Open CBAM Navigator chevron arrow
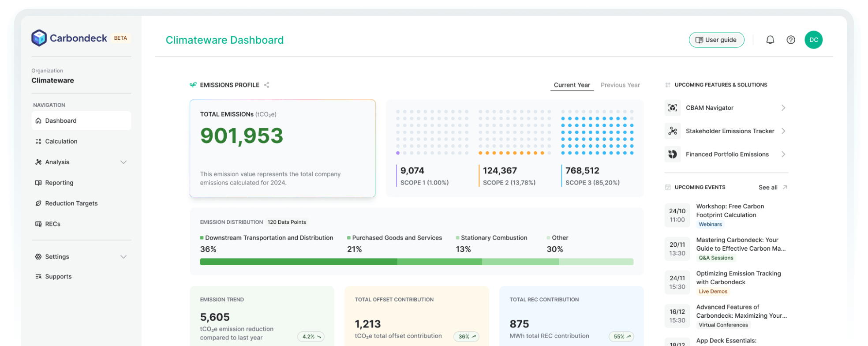This screenshot has width=868, height=346. coord(783,108)
